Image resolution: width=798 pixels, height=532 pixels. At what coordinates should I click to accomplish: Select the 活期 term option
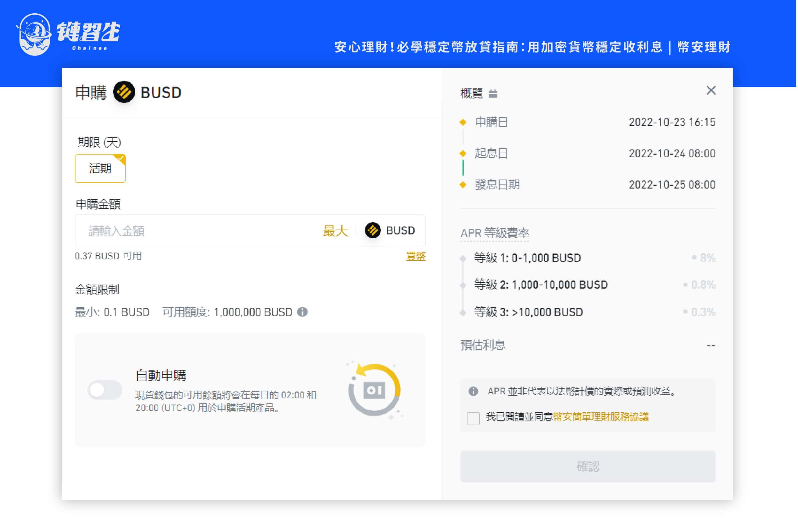(x=100, y=169)
